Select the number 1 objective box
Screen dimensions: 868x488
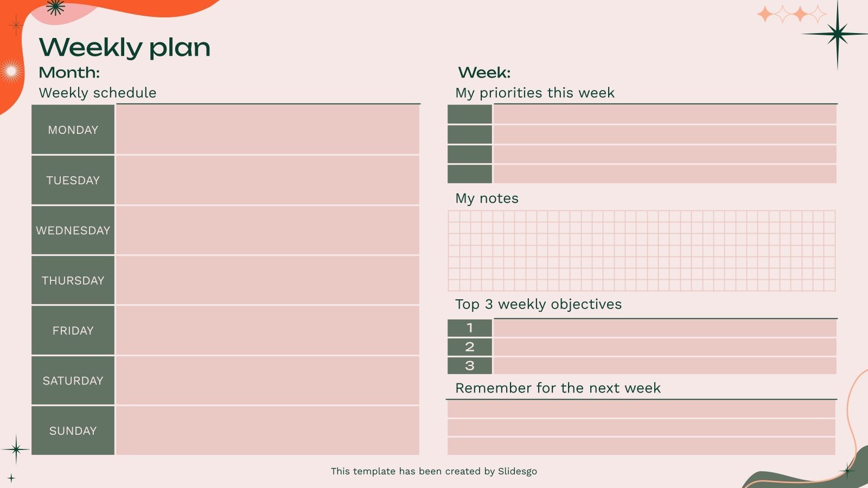coord(470,328)
